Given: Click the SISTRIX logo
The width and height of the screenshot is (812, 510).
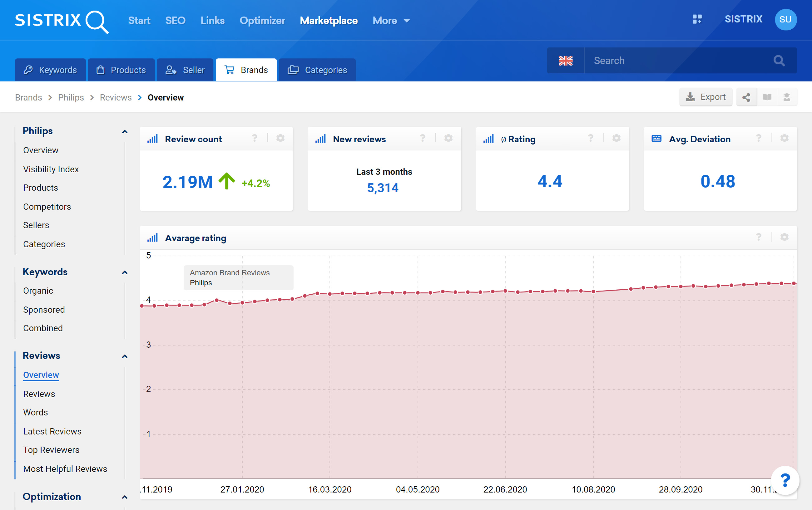Looking at the screenshot, I should click(62, 21).
